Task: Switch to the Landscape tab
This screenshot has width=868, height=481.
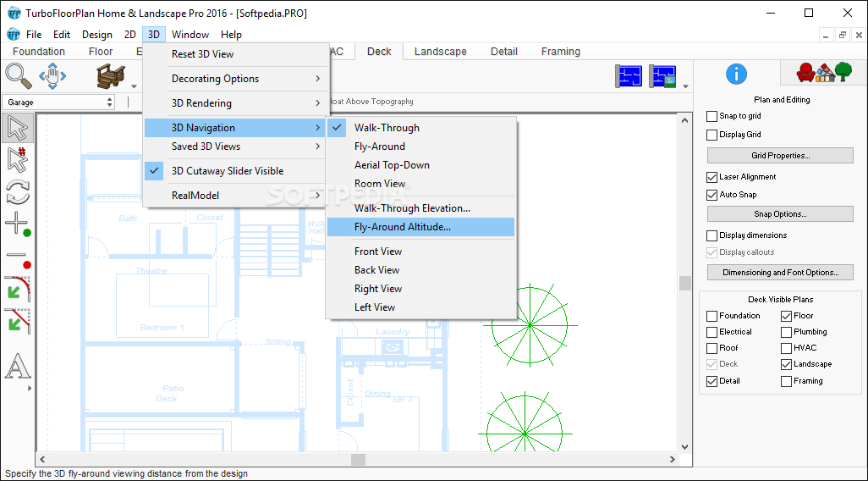Action: 440,52
